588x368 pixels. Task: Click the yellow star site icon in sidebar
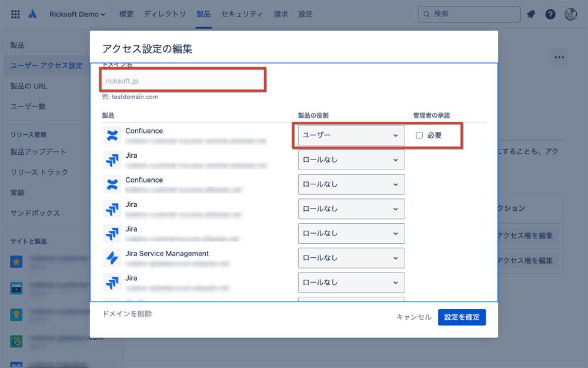[x=16, y=261]
